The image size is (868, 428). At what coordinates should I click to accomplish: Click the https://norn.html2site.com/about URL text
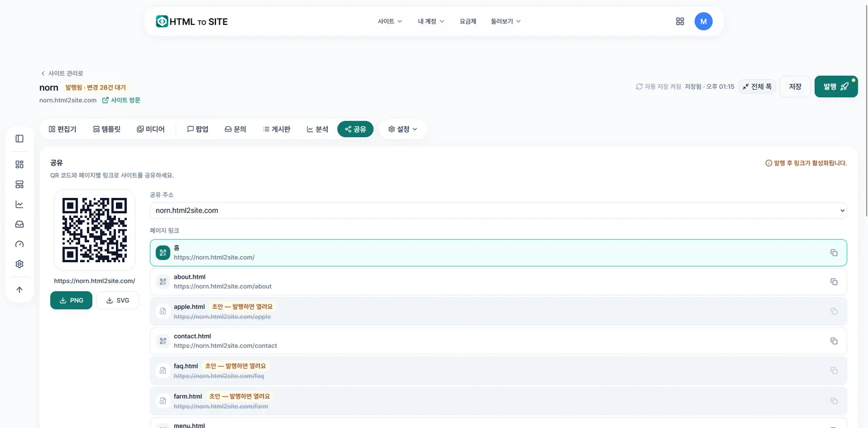(x=223, y=287)
